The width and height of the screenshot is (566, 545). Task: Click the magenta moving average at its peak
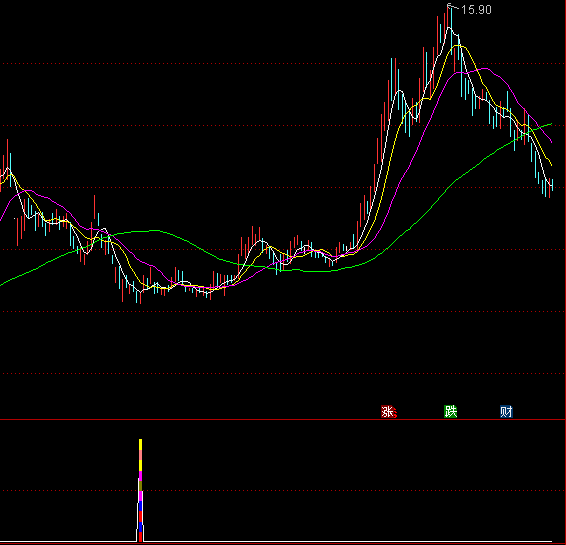(x=484, y=68)
